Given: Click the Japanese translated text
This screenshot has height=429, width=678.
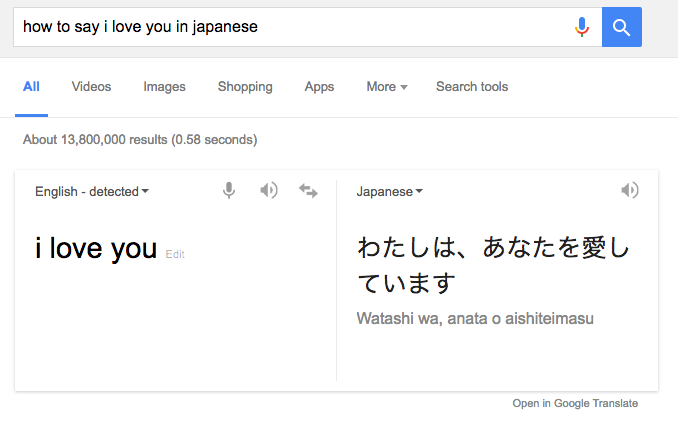Looking at the screenshot, I should tap(493, 264).
